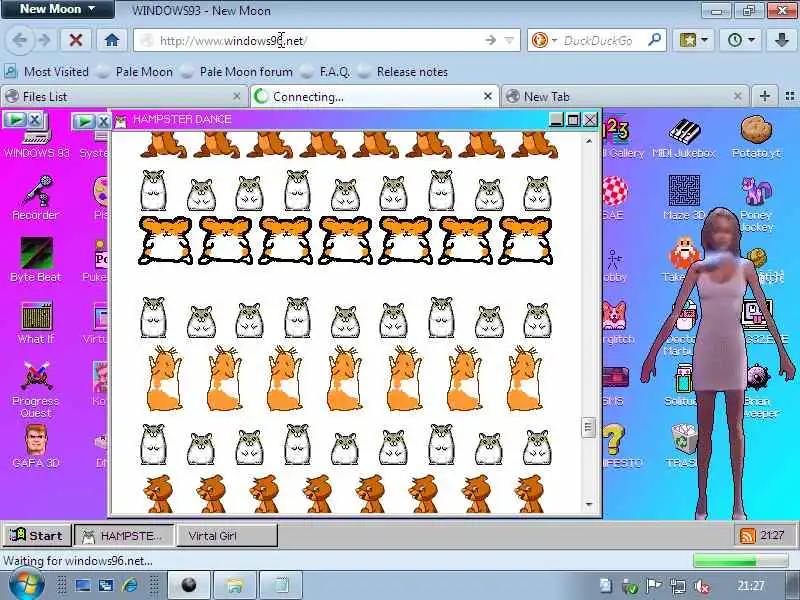Close the New Tab tab
The height and width of the screenshot is (600, 800).
[x=738, y=96]
